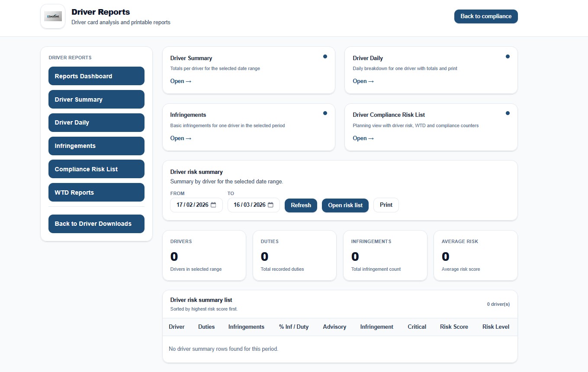
Task: Navigate to Compliance Risk List sidebar entry
Action: (x=96, y=169)
